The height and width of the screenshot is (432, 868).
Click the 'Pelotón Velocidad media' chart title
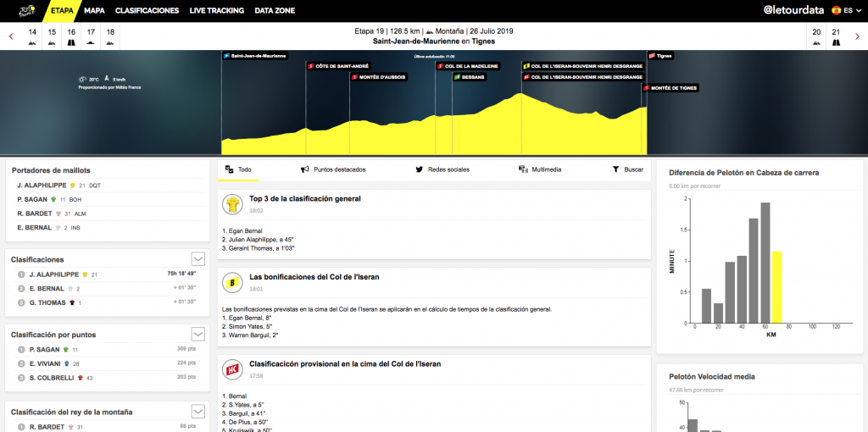pyautogui.click(x=712, y=377)
